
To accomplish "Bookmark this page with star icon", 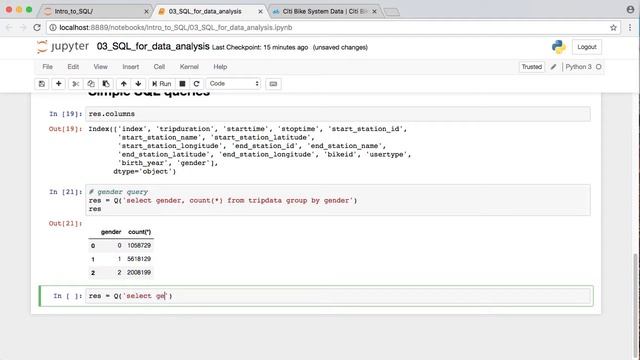I will click(x=613, y=27).
